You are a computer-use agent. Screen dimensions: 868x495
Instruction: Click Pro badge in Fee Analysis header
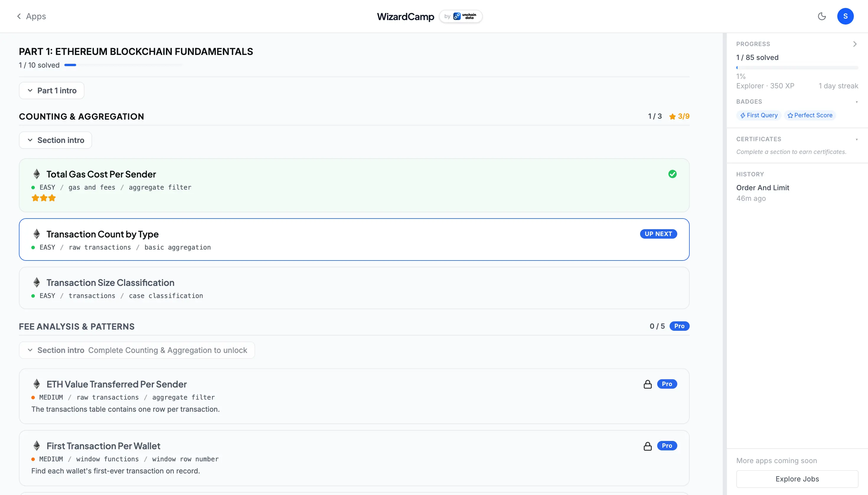coord(679,326)
